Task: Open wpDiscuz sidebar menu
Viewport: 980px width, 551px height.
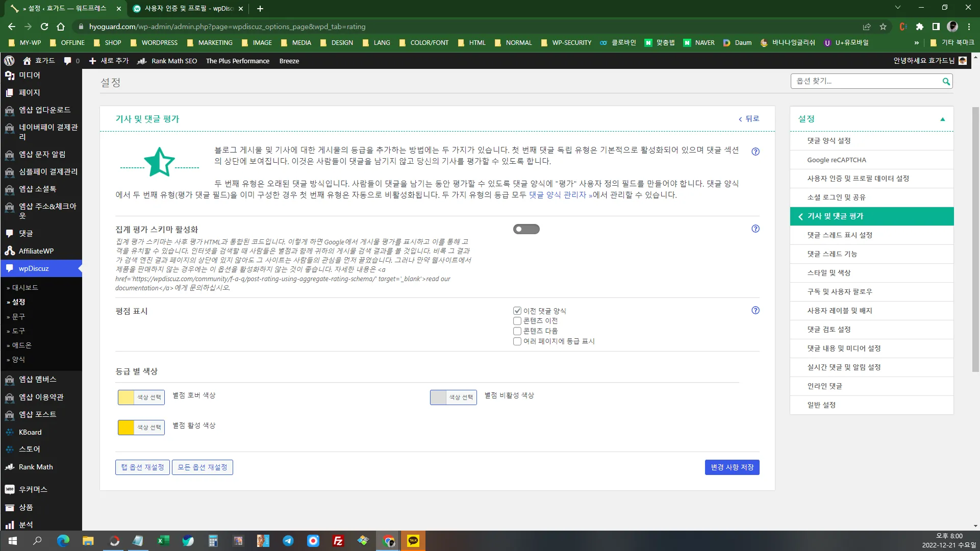Action: pos(41,268)
